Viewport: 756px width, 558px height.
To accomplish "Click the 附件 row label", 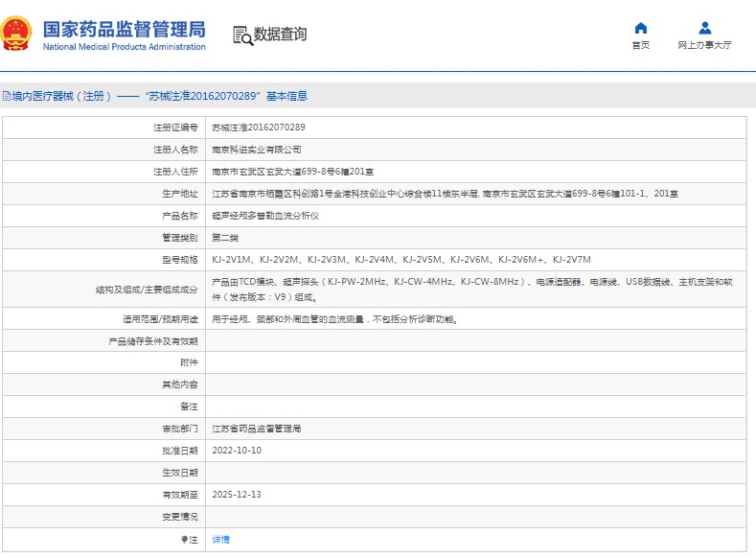I will pos(189,362).
